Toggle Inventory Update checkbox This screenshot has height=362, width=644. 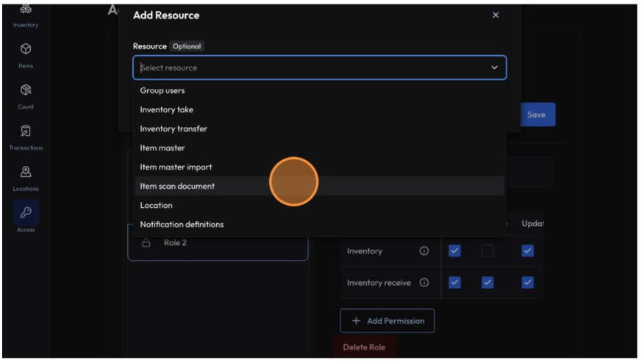pos(527,251)
